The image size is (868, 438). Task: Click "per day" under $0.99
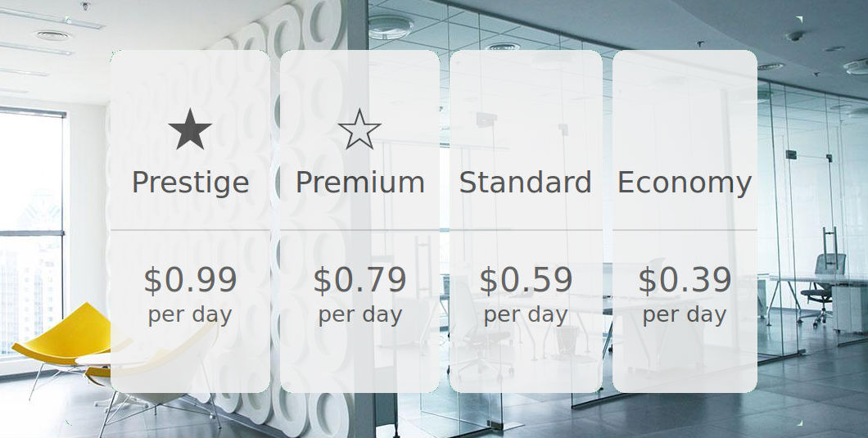point(190,316)
